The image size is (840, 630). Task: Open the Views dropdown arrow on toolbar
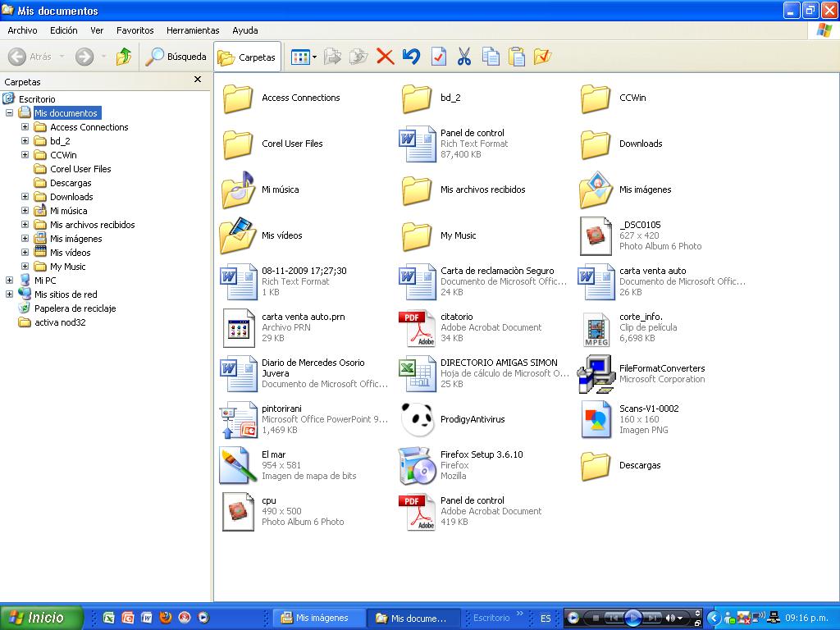[314, 57]
